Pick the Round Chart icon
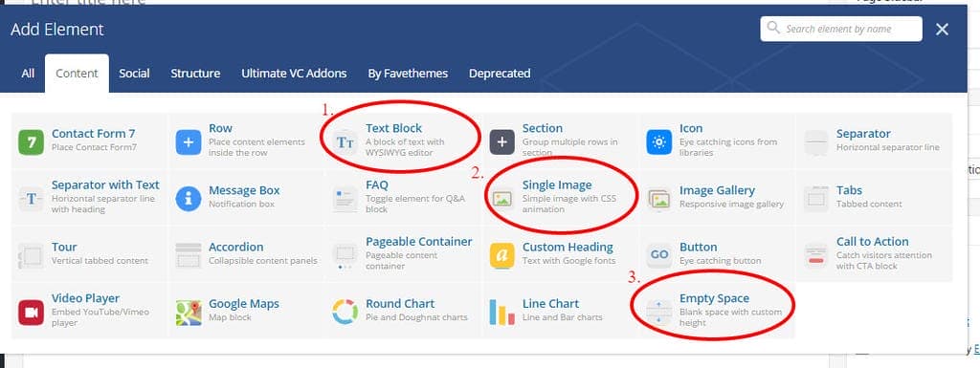 click(x=345, y=312)
